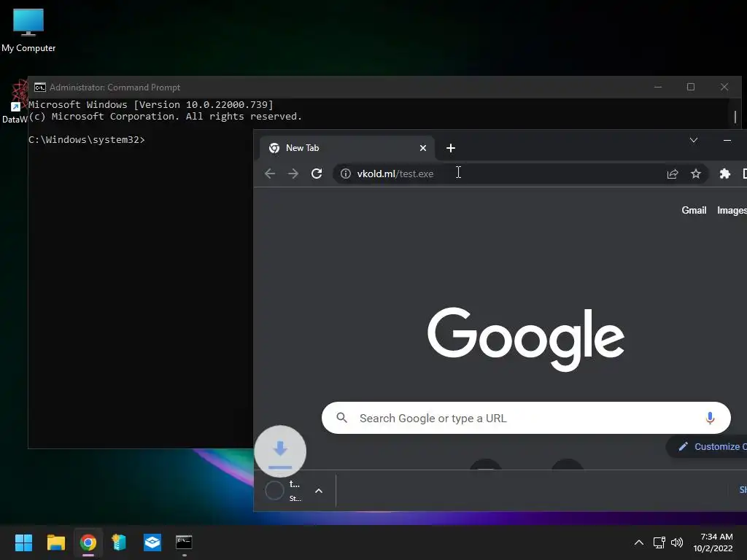The height and width of the screenshot is (560, 747).
Task: Open the blue box app in taskbar
Action: coord(152,542)
